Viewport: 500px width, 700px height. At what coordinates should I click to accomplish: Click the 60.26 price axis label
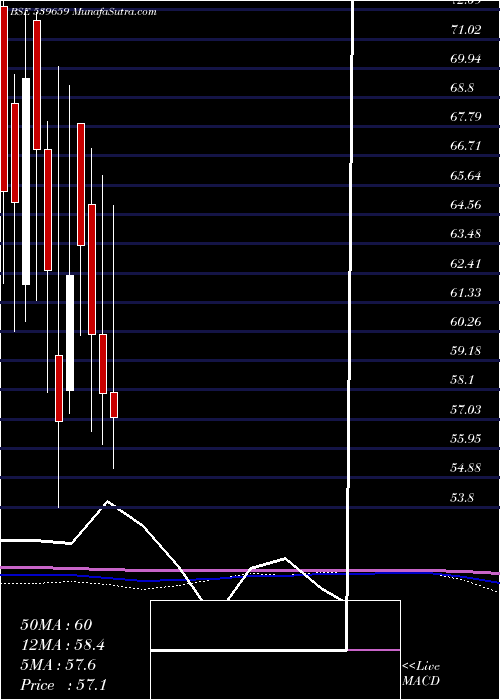click(466, 322)
